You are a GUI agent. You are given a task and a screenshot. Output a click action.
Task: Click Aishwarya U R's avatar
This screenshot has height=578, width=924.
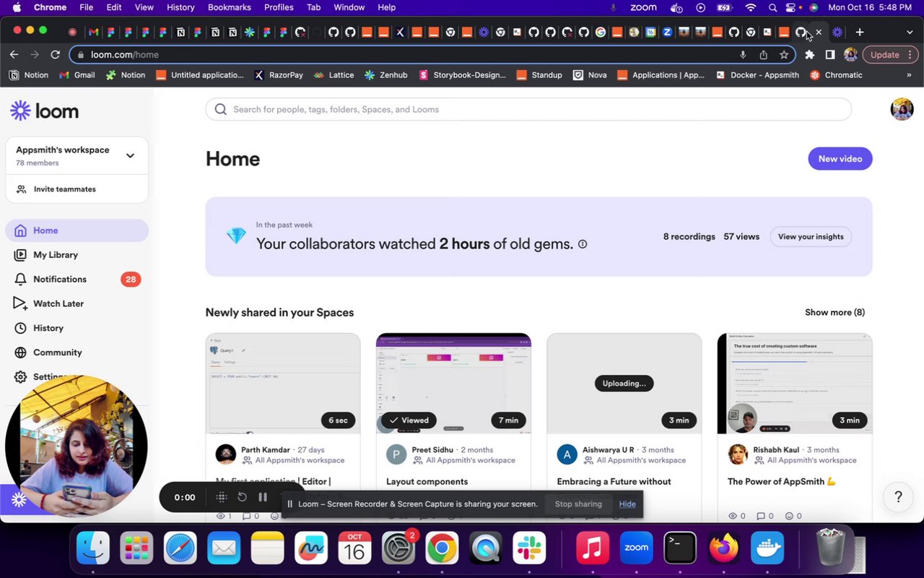567,454
